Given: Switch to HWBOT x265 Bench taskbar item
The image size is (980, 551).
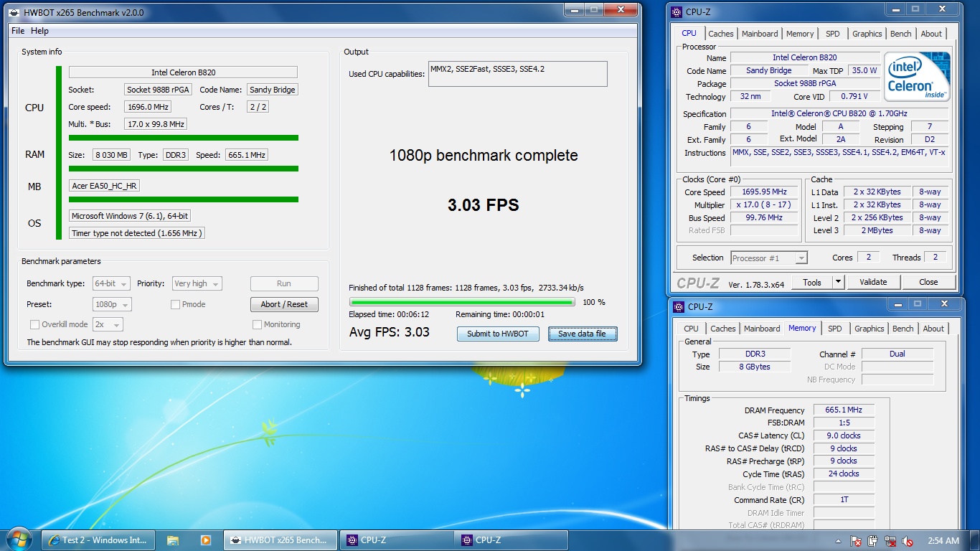Looking at the screenshot, I should [x=279, y=540].
